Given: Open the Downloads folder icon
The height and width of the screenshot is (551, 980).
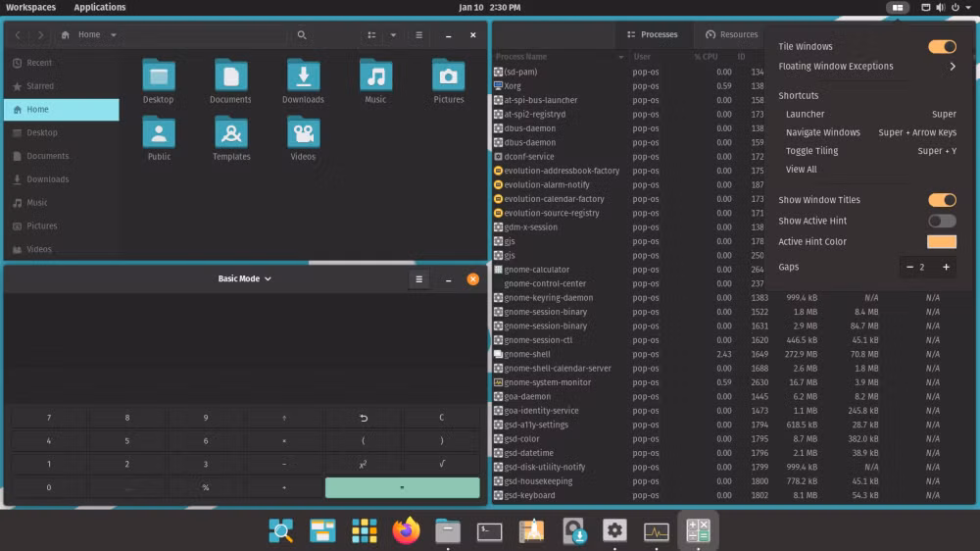Looking at the screenshot, I should pyautogui.click(x=303, y=76).
